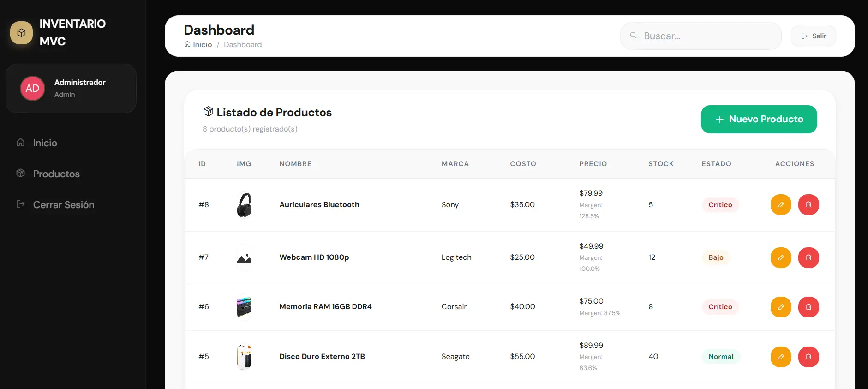Click the STOCK column header
868x389 pixels.
[661, 164]
